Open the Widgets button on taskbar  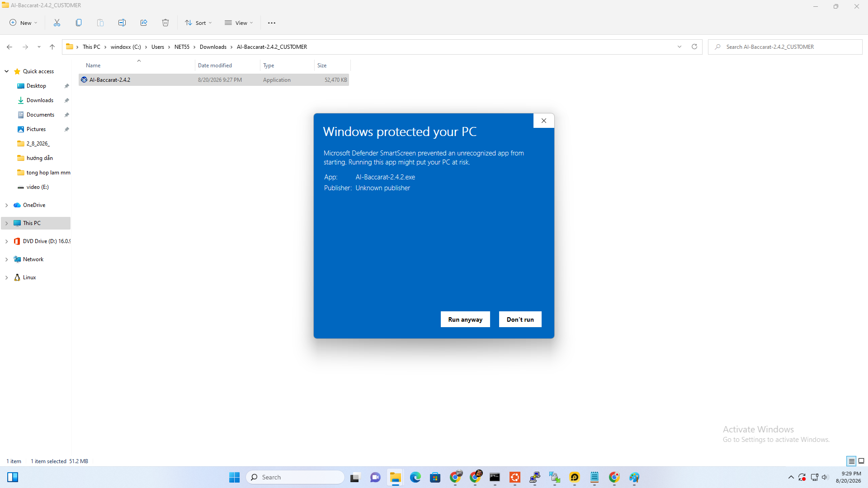[x=13, y=477]
